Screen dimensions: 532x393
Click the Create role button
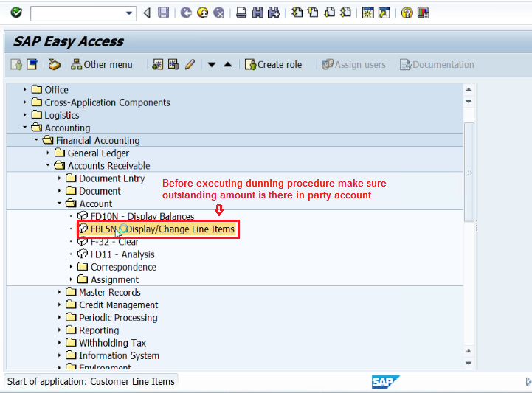point(273,64)
